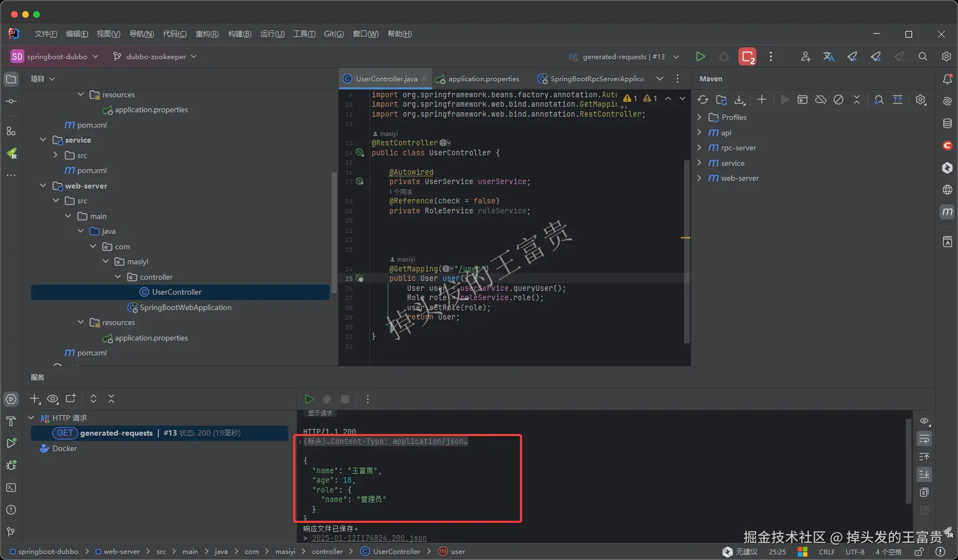The height and width of the screenshot is (560, 958).
Task: Click the editor vertical scrollbar
Action: pos(687,252)
